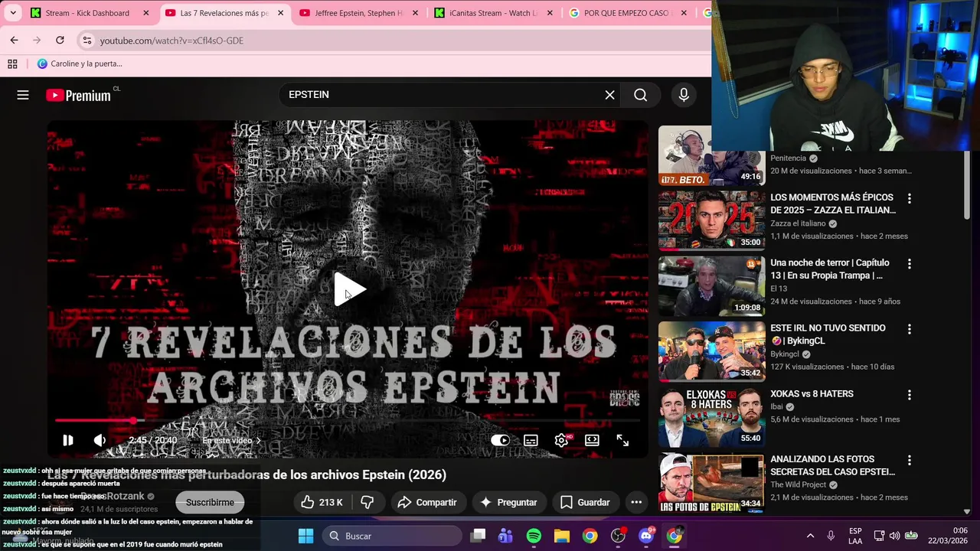The image size is (980, 551).
Task: Open 'ANALIZANDO LAS FOTOS SECRETAS' title link
Action: (x=832, y=465)
